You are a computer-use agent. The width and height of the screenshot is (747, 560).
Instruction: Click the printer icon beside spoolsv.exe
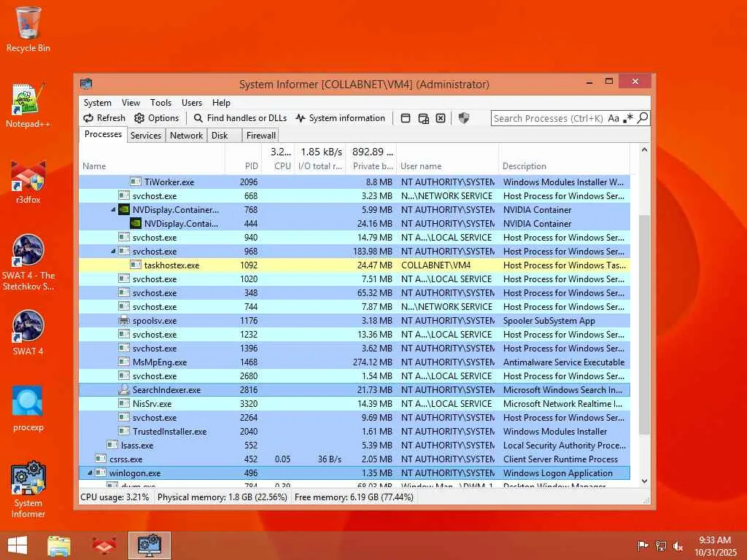point(124,321)
